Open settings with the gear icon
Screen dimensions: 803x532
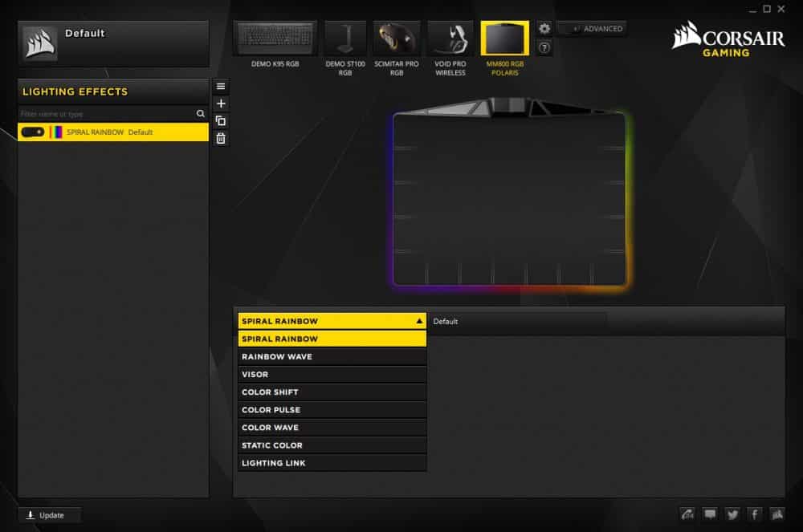(544, 29)
